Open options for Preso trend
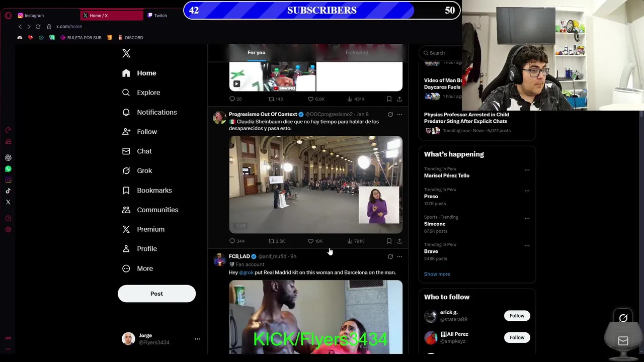Viewport: 644px width, 362px height. click(527, 191)
